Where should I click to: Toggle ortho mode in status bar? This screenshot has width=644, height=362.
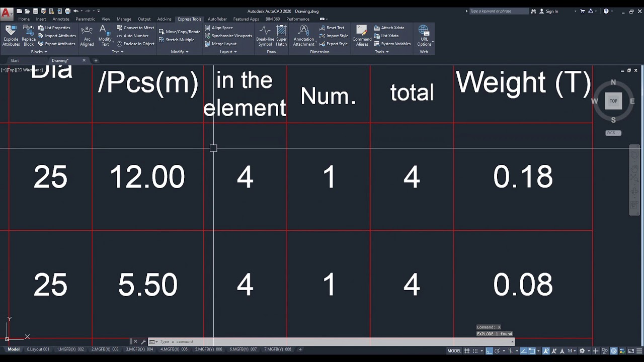(x=489, y=351)
